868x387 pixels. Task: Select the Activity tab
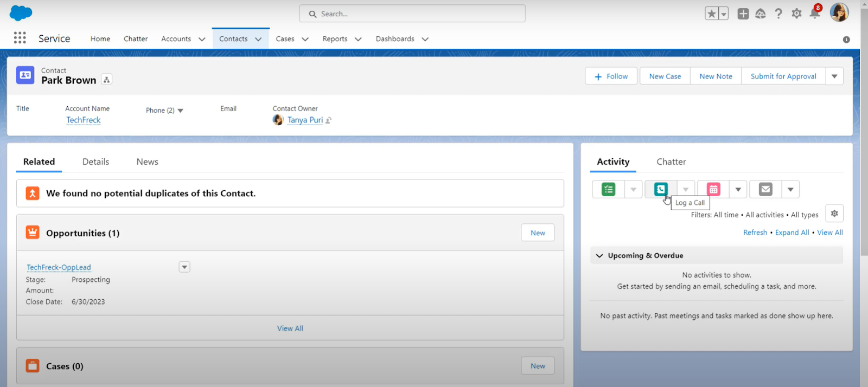613,162
